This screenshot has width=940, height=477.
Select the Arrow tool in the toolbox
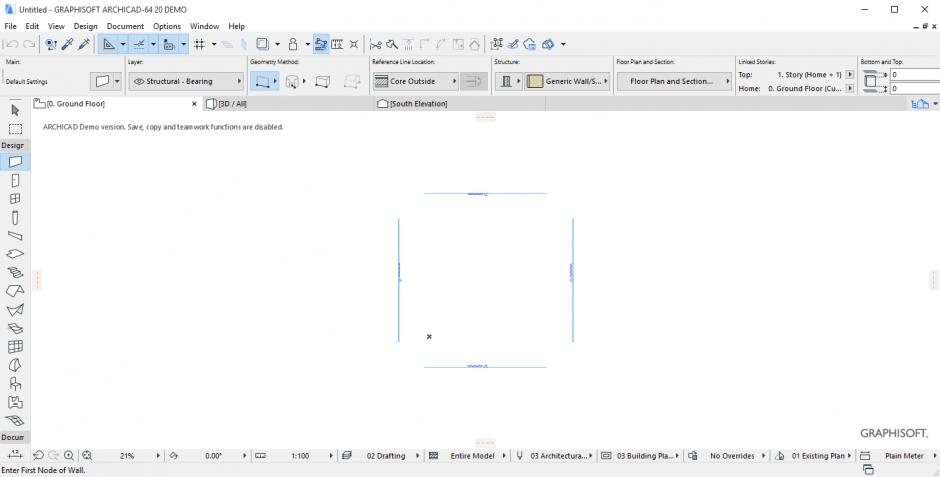(15, 110)
